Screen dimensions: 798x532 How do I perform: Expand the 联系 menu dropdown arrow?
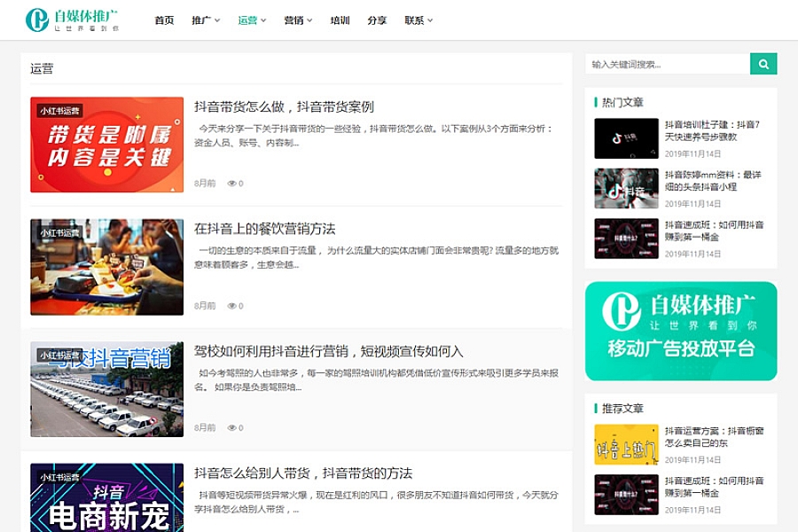coord(430,20)
